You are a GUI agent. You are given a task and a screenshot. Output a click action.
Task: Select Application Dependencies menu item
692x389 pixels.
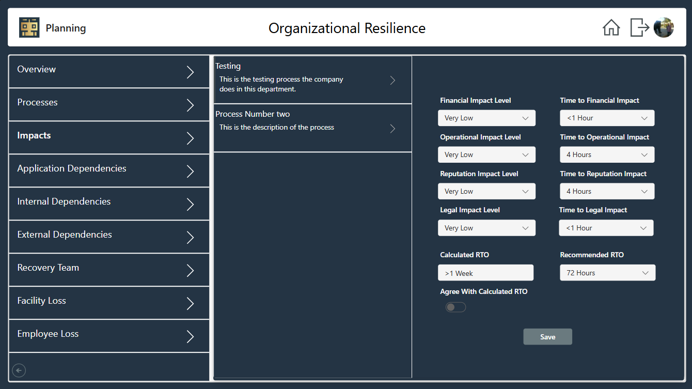pyautogui.click(x=109, y=170)
